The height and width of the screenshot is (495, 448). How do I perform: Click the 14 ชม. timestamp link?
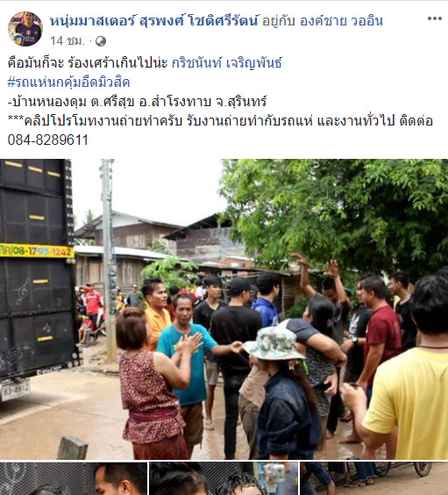click(x=68, y=41)
